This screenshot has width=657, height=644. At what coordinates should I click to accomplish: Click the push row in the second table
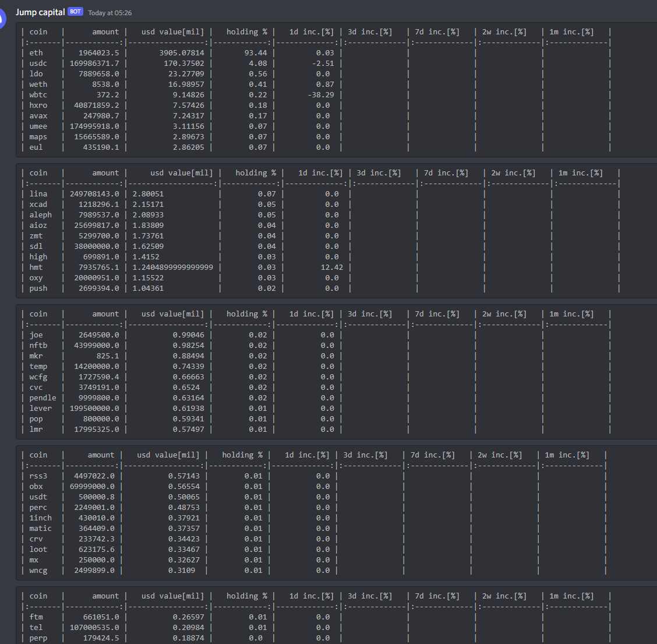point(38,288)
